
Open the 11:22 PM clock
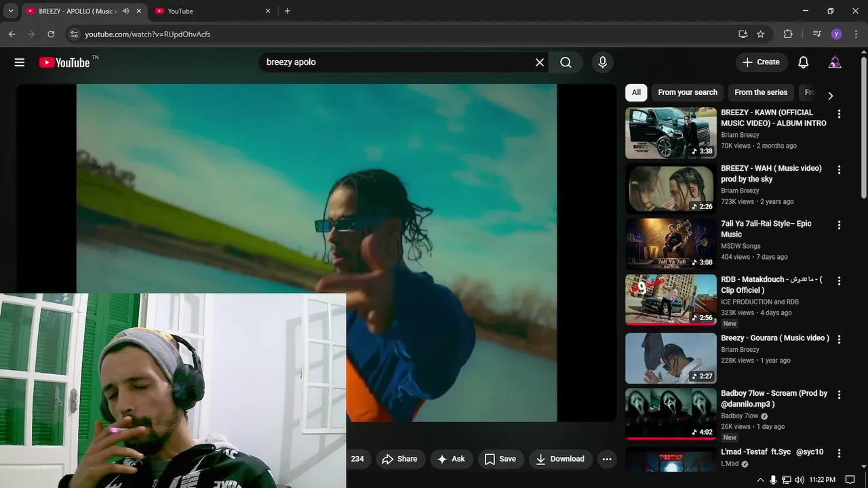(822, 480)
